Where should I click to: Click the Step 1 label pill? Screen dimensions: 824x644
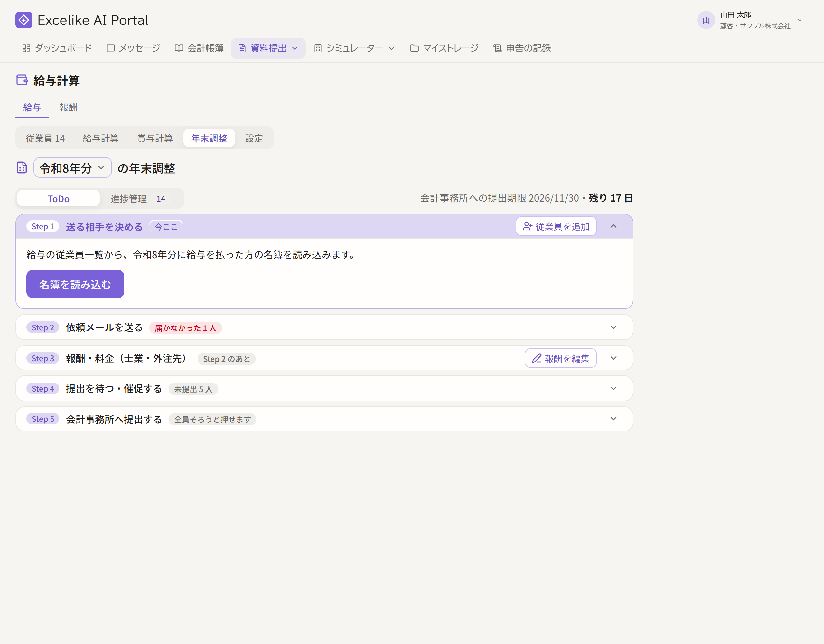point(42,226)
